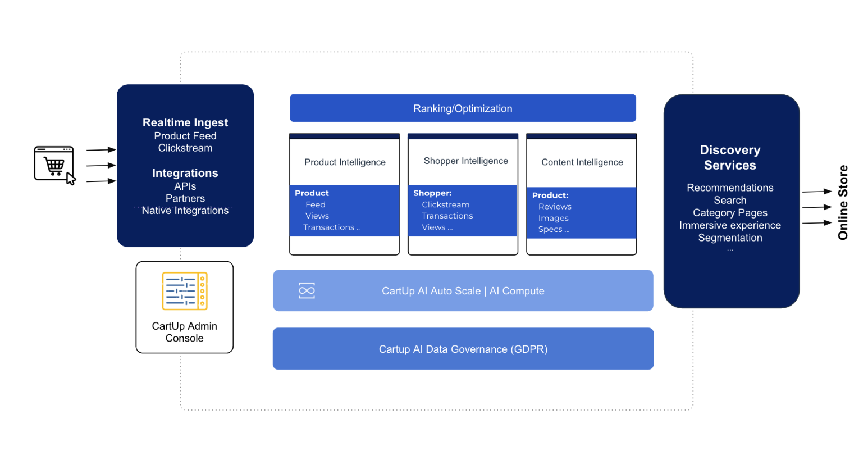Image resolution: width=868 pixels, height=455 pixels.
Task: Select Search under Discovery Services
Action: tap(730, 201)
